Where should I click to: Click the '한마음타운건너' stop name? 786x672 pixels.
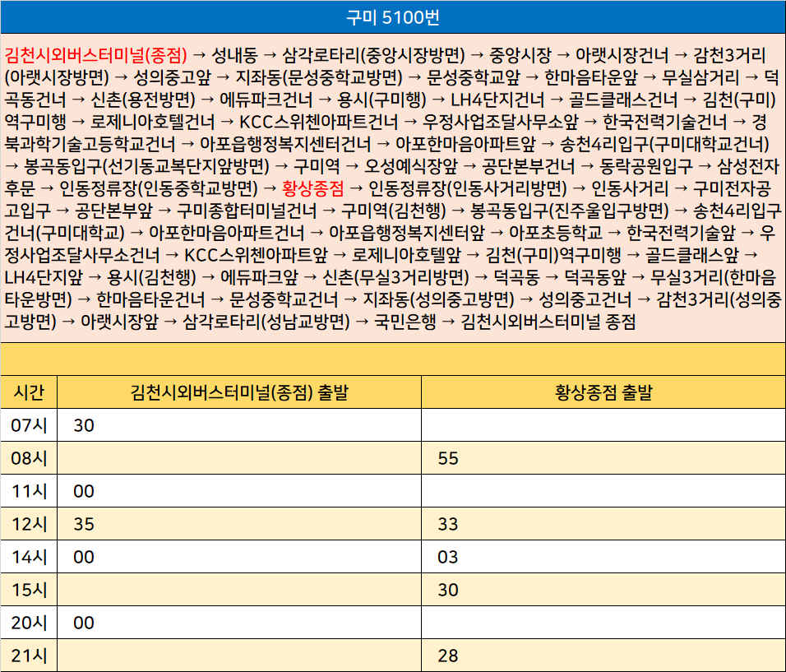point(150,300)
